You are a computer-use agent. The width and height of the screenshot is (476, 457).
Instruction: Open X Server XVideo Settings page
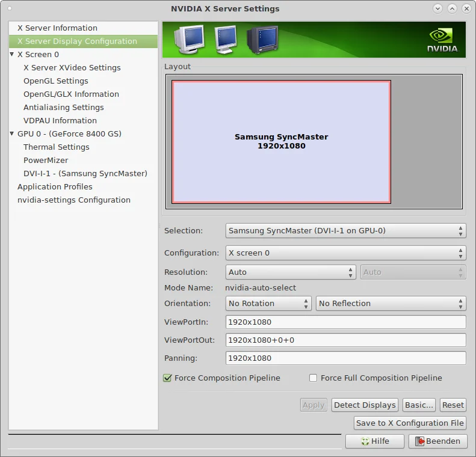pyautogui.click(x=72, y=67)
